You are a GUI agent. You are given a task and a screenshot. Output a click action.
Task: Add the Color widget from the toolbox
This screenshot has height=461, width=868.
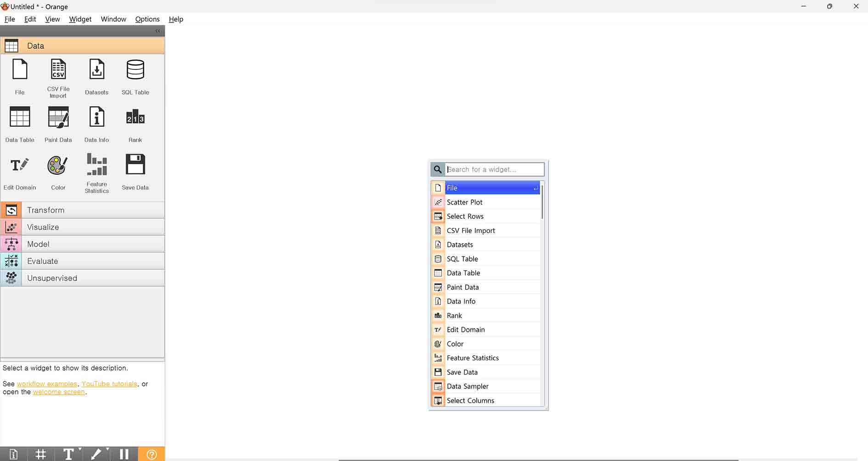click(58, 172)
